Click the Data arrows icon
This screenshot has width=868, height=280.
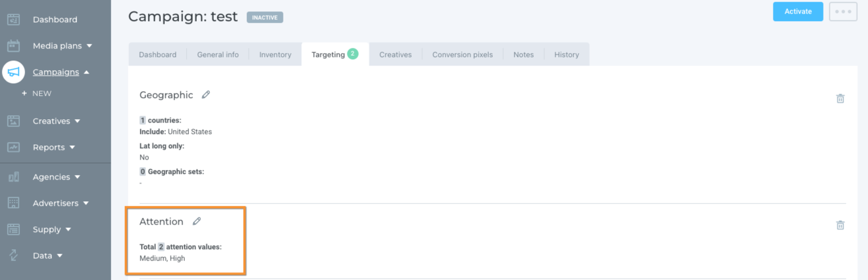(x=14, y=255)
